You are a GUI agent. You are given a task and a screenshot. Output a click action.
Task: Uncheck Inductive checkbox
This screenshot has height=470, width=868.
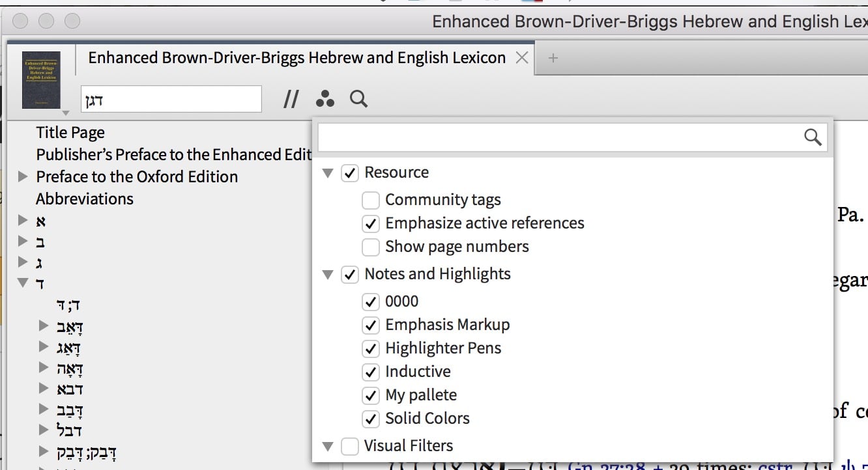tap(371, 372)
